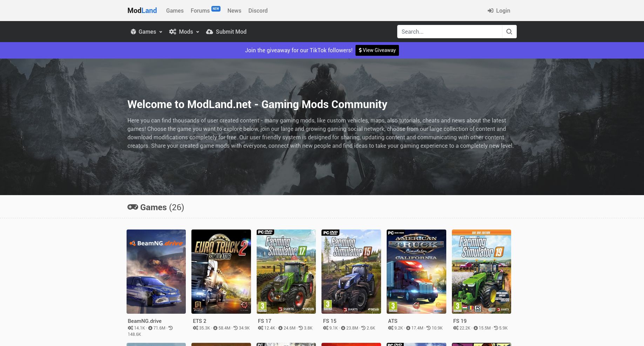Click FS 19 mods count 22.2K

click(x=465, y=328)
